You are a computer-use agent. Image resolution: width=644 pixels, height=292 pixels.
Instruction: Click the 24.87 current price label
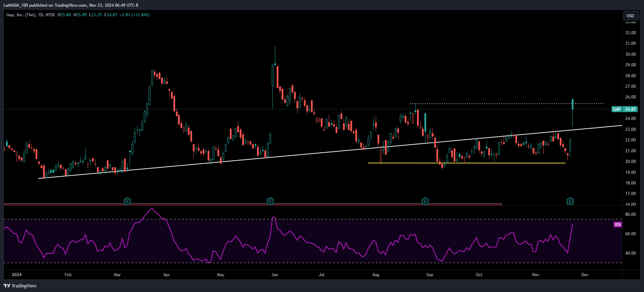click(x=630, y=109)
